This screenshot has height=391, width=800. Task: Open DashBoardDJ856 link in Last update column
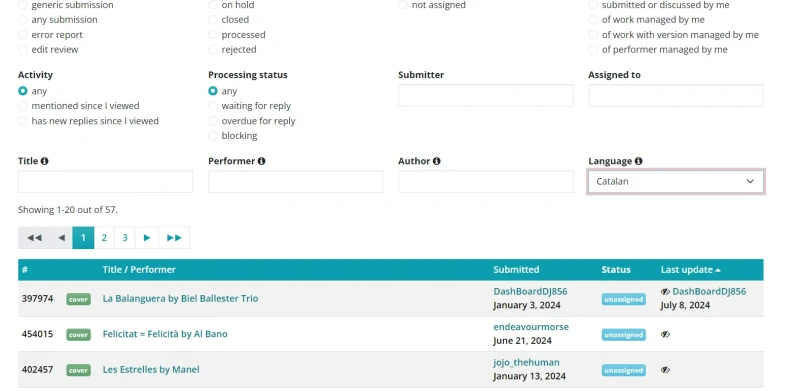[x=709, y=291]
